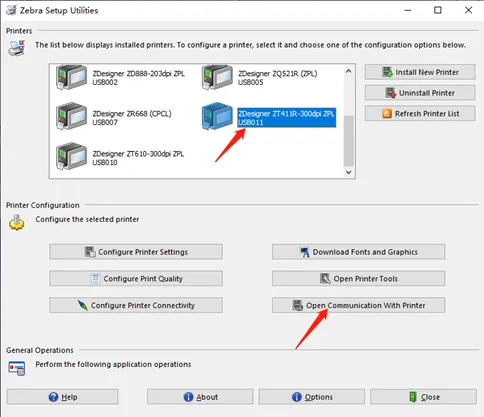The width and height of the screenshot is (484, 417).
Task: Click the Help button
Action: tap(62, 397)
